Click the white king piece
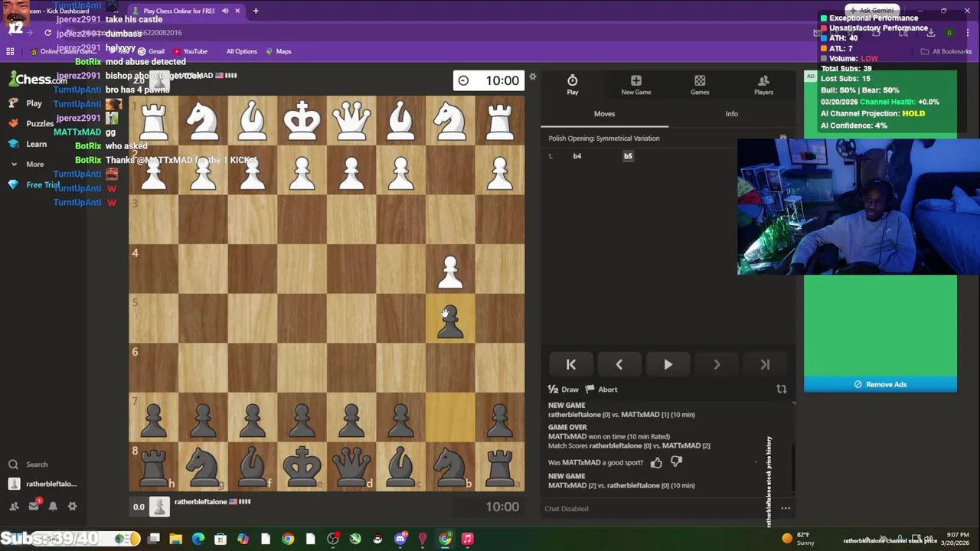The height and width of the screenshot is (551, 980). coord(302,120)
